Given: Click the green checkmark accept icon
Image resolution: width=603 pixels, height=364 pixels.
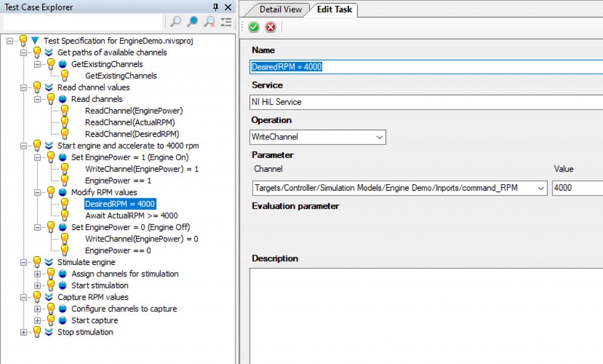Looking at the screenshot, I should pyautogui.click(x=254, y=27).
